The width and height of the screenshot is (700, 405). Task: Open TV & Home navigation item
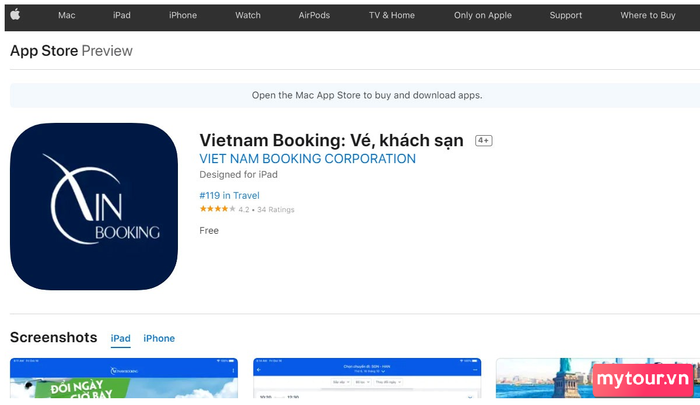392,15
